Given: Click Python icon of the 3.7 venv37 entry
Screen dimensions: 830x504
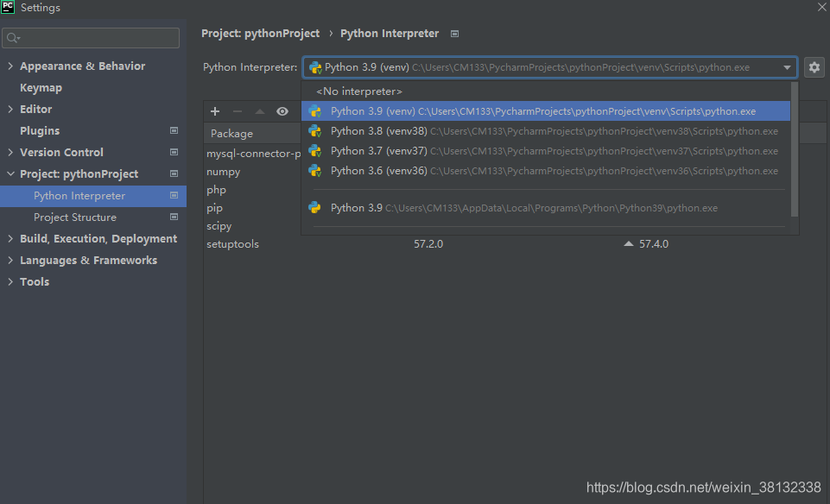Looking at the screenshot, I should tap(315, 151).
